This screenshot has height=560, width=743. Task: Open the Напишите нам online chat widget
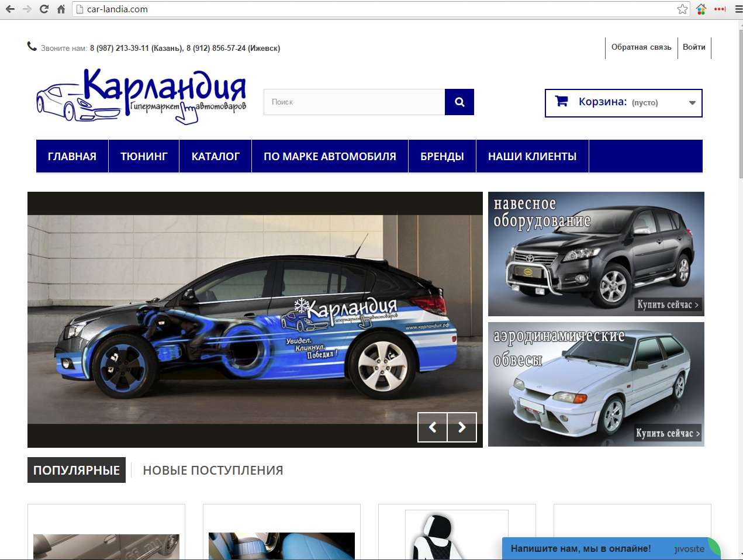click(610, 548)
